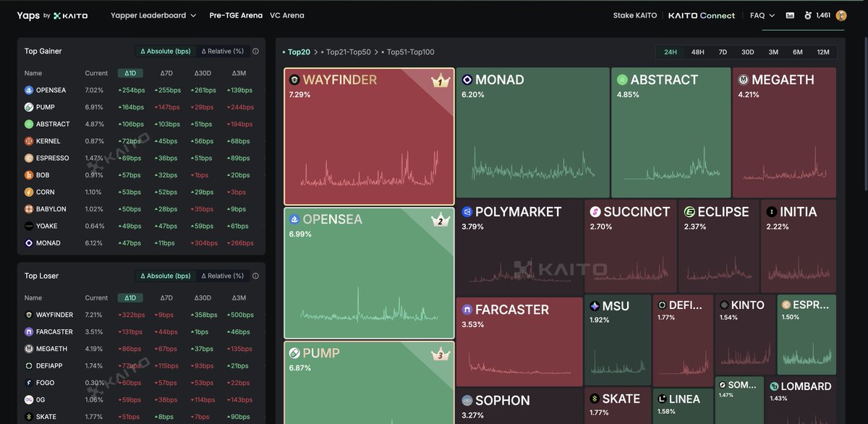
Task: Select the 48H timeframe
Action: click(x=697, y=52)
